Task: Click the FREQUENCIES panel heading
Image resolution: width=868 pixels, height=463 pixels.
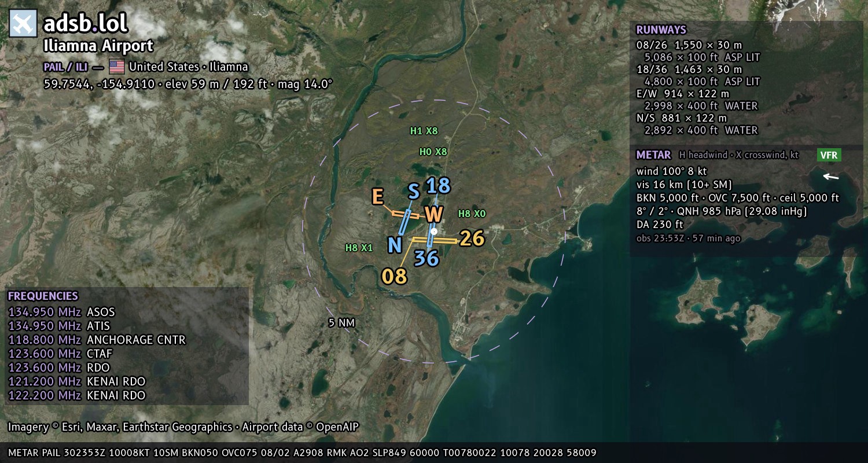Action: 43,296
